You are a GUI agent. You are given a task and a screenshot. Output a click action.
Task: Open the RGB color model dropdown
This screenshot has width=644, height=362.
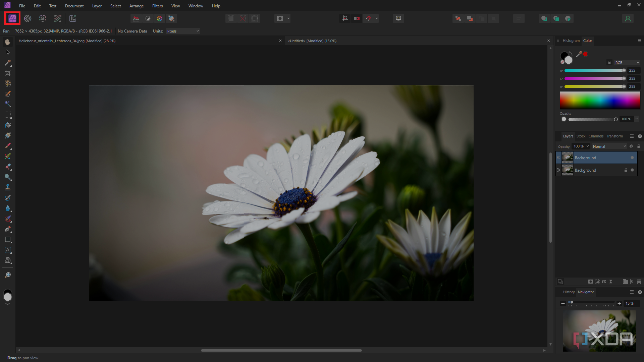pos(627,63)
